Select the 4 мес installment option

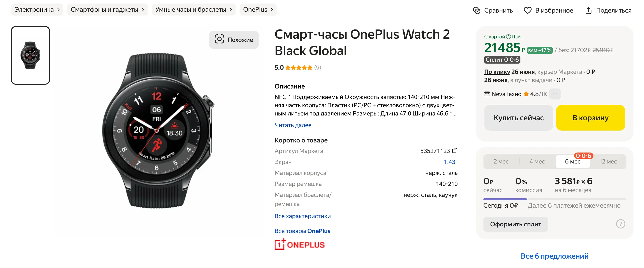click(537, 162)
